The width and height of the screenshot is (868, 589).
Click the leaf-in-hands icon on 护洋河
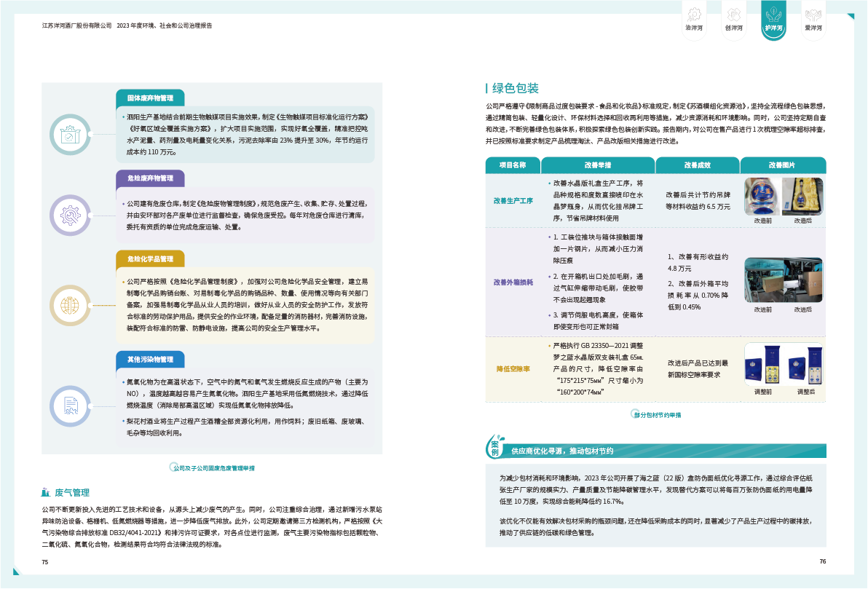coord(773,14)
